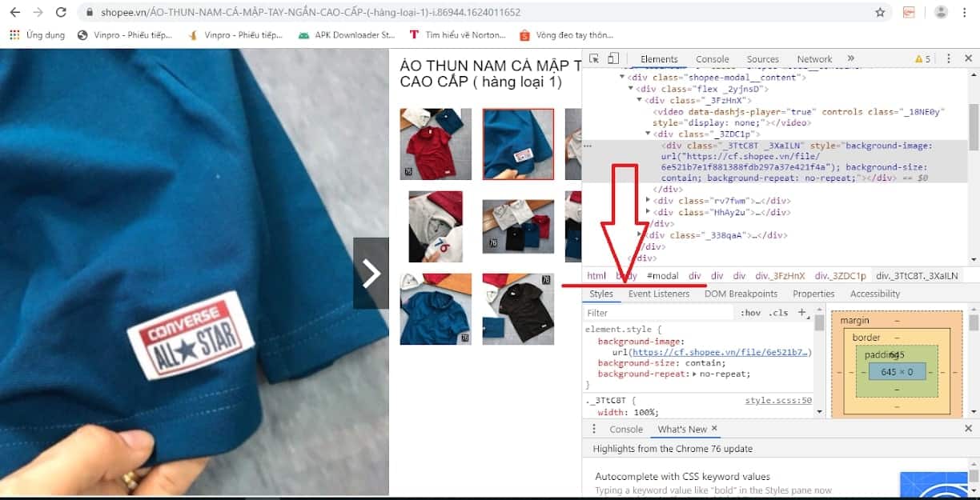This screenshot has height=500, width=980.
Task: Collapse the flex _2yjnsD div node
Action: pyautogui.click(x=630, y=89)
